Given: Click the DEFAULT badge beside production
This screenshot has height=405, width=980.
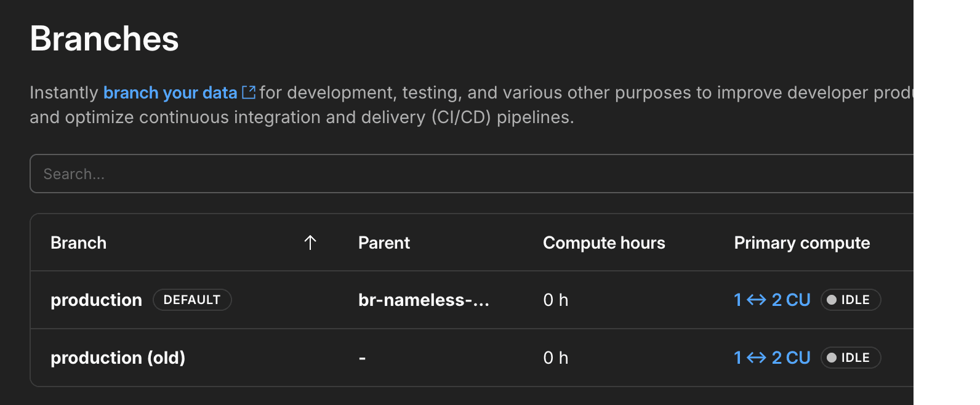Looking at the screenshot, I should pyautogui.click(x=191, y=300).
